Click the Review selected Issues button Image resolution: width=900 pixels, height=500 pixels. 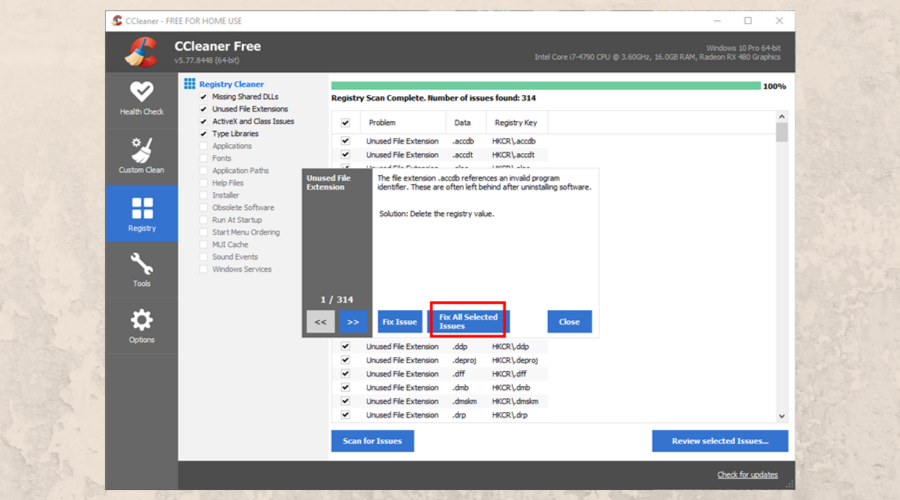coord(719,441)
